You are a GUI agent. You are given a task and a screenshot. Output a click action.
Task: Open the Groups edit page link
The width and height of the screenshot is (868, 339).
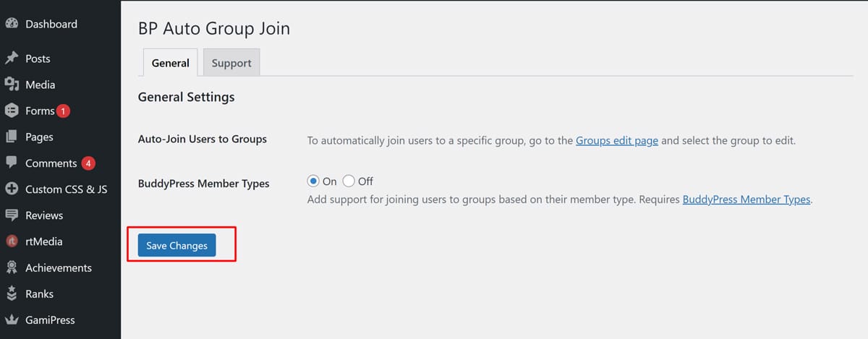(617, 140)
